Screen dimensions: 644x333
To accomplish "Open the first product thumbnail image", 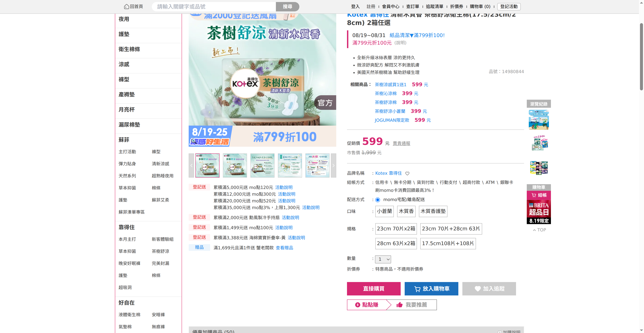I will pyautogui.click(x=207, y=165).
